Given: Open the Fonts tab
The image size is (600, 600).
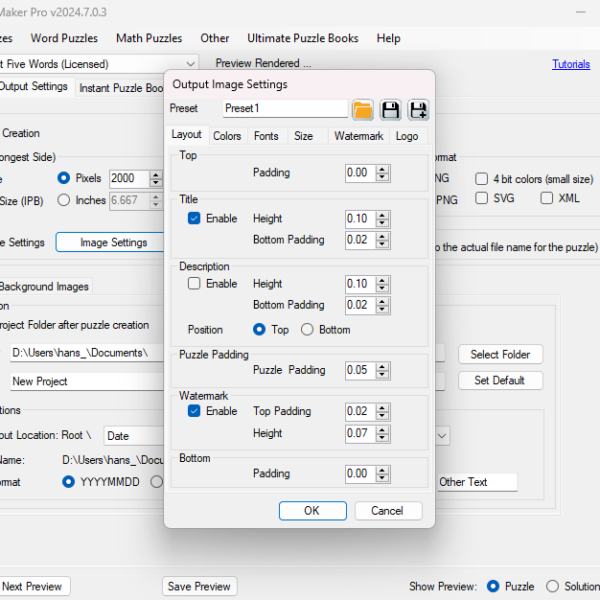Looking at the screenshot, I should click(266, 136).
